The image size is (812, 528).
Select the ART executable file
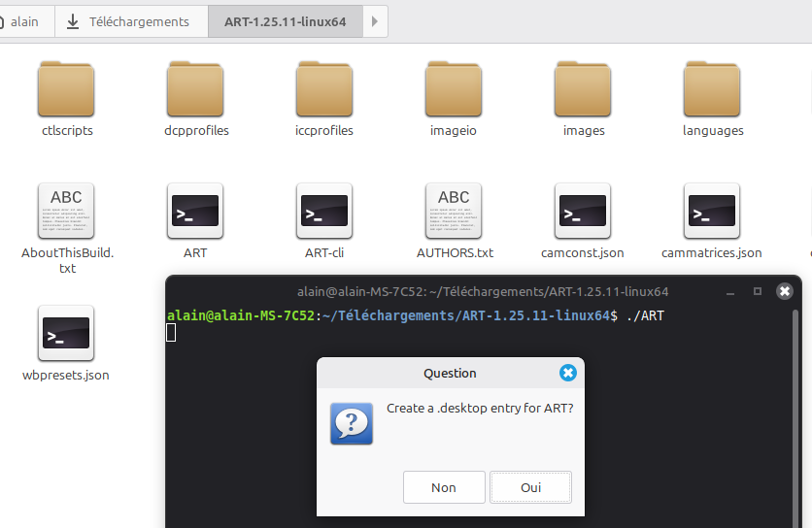195,212
